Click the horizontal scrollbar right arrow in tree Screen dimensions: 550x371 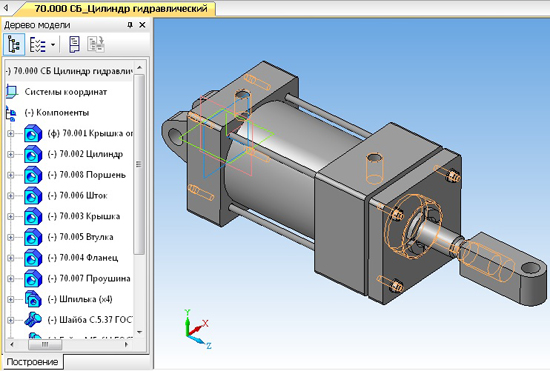(x=126, y=345)
